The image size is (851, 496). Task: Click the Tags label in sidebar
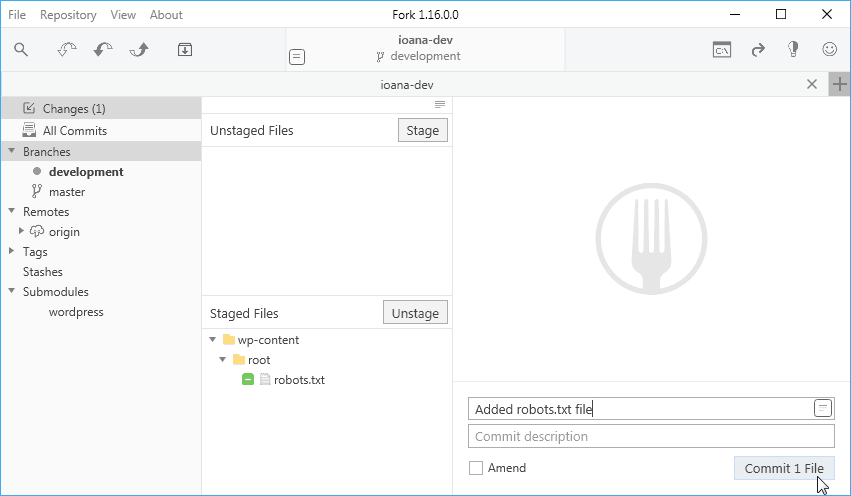click(x=35, y=252)
